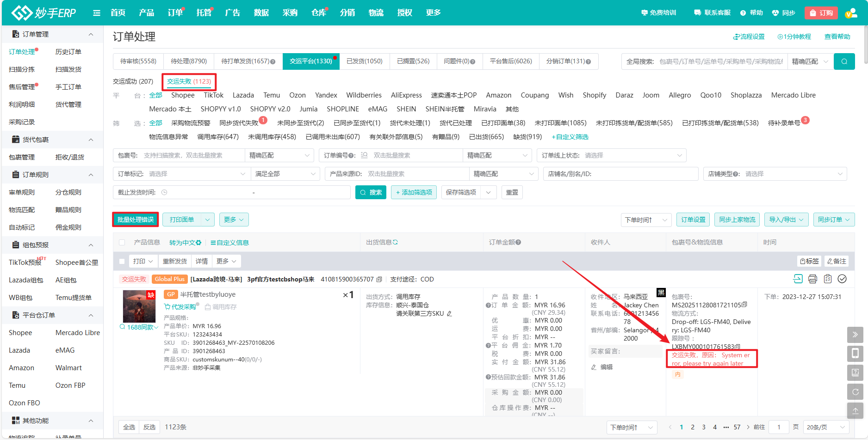868x440 pixels.
Task: Print the order using the printer icon
Action: point(813,279)
